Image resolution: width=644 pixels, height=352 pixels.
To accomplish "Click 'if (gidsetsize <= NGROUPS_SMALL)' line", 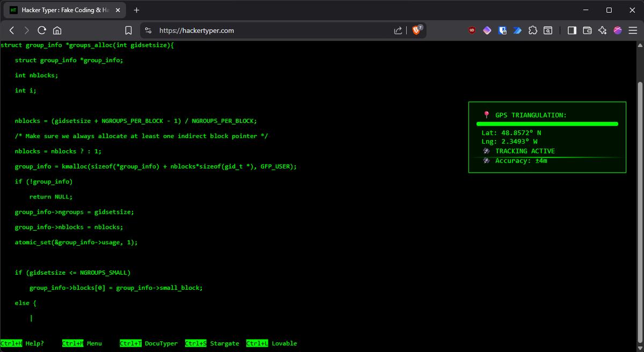I will pyautogui.click(x=72, y=273).
